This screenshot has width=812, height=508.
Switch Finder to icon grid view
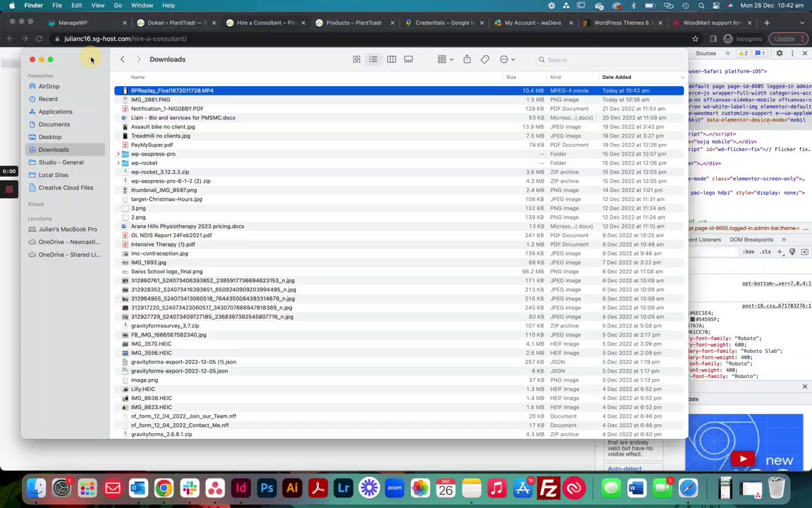356,59
